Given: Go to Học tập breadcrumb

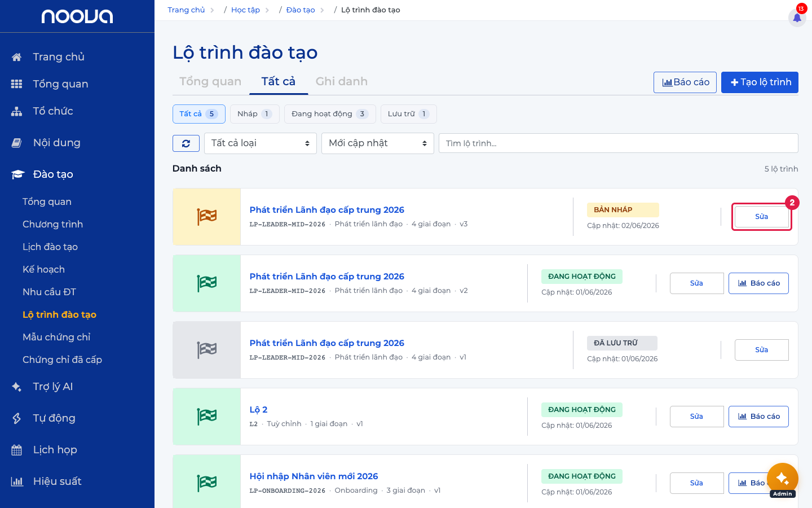Looking at the screenshot, I should coord(245,10).
